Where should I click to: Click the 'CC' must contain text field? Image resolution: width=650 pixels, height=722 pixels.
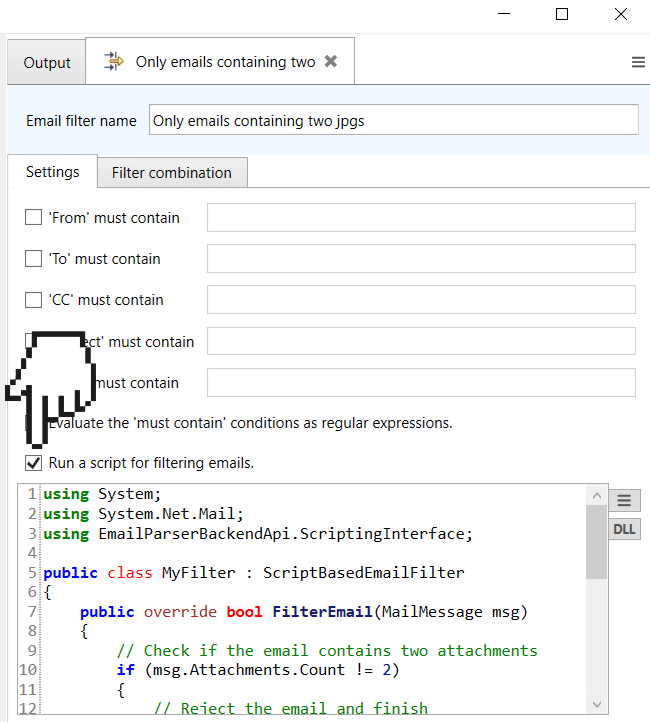[x=421, y=300]
